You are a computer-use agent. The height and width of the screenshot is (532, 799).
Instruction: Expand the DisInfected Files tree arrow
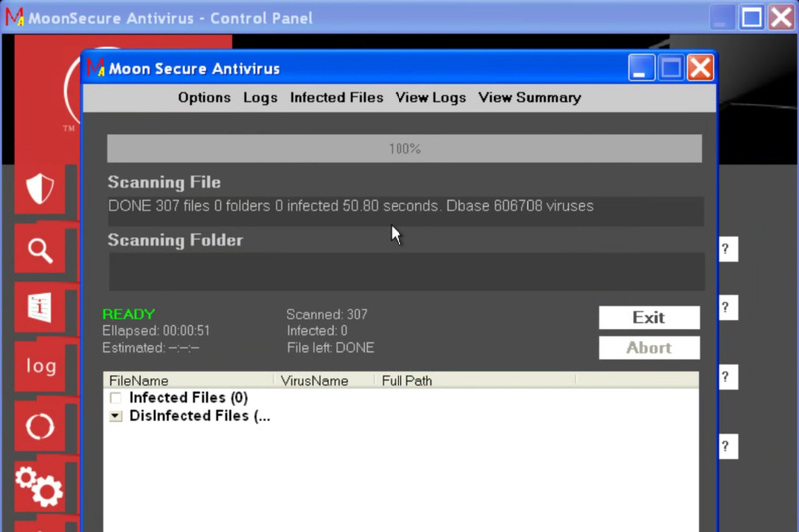[116, 416]
